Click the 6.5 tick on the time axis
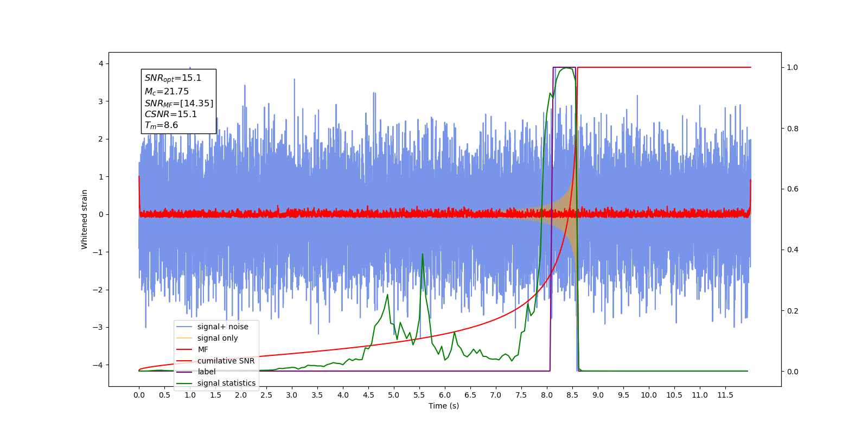Screen dimensions: 868x434 pyautogui.click(x=470, y=395)
